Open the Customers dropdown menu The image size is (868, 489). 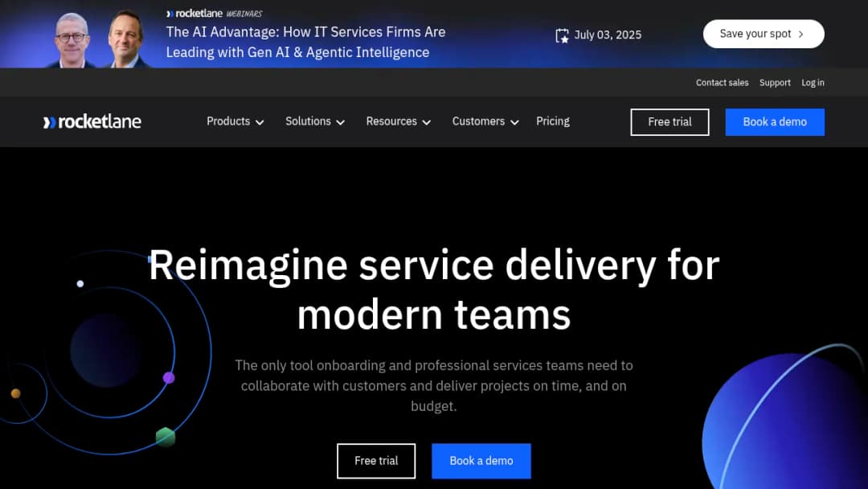485,121
